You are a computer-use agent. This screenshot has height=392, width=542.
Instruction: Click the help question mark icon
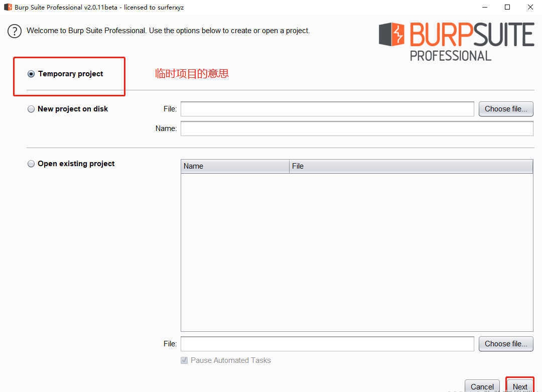tap(15, 31)
